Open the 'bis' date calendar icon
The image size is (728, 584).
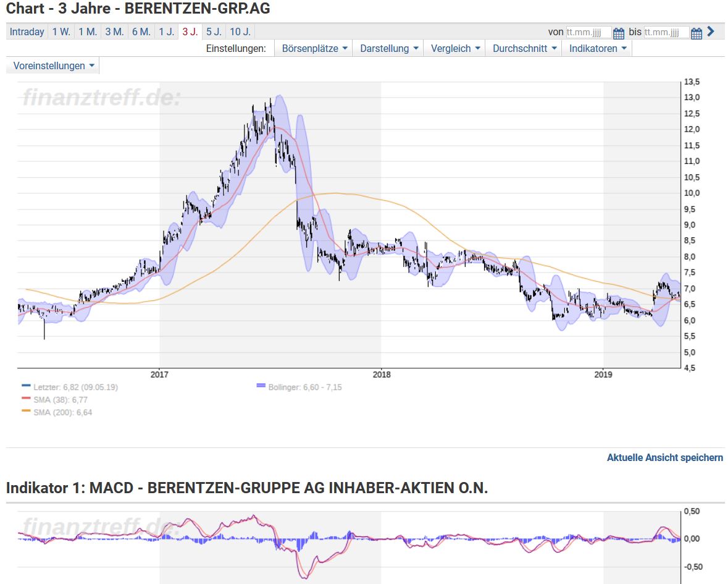[696, 33]
